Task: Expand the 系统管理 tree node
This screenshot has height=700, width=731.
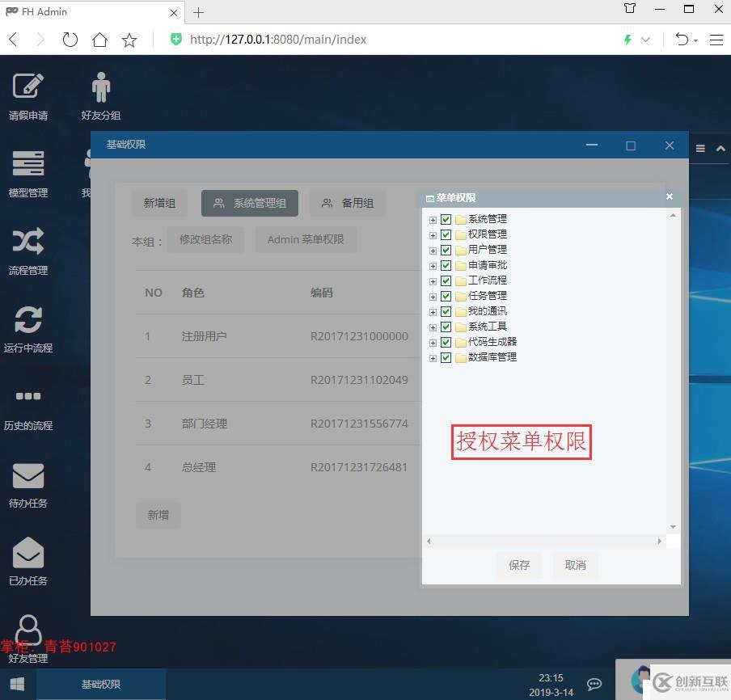Action: (433, 220)
